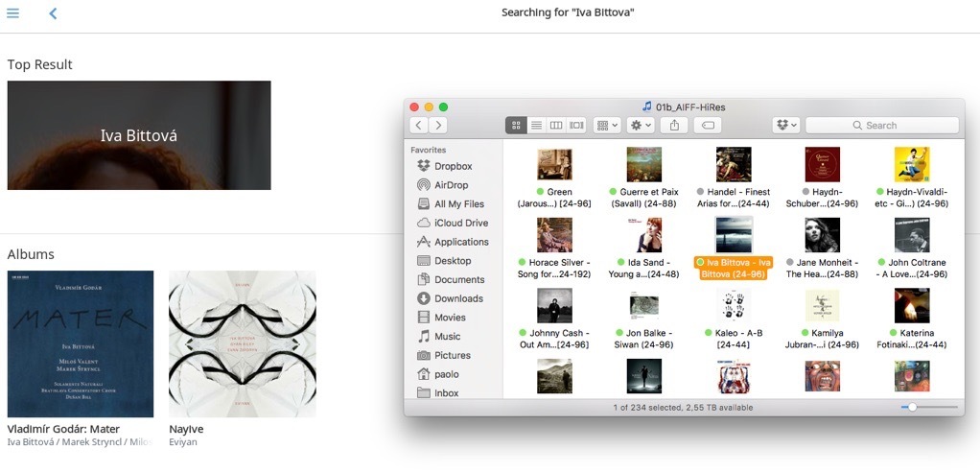Screen dimensions: 980x473
Task: Select the Haydn-Schuber... (24-96) folder icon
Action: pos(822,164)
